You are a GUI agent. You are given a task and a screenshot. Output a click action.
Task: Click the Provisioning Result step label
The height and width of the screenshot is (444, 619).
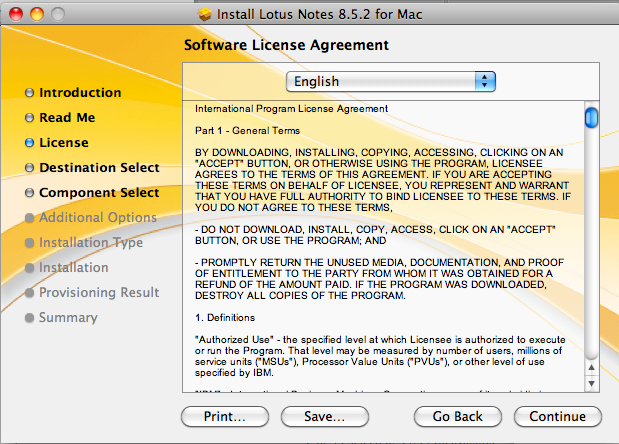pos(99,292)
